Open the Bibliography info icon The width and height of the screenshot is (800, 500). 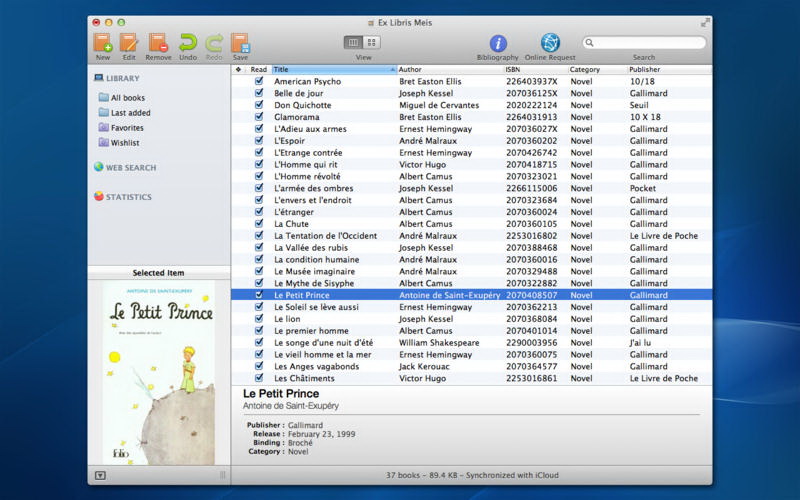pos(497,43)
